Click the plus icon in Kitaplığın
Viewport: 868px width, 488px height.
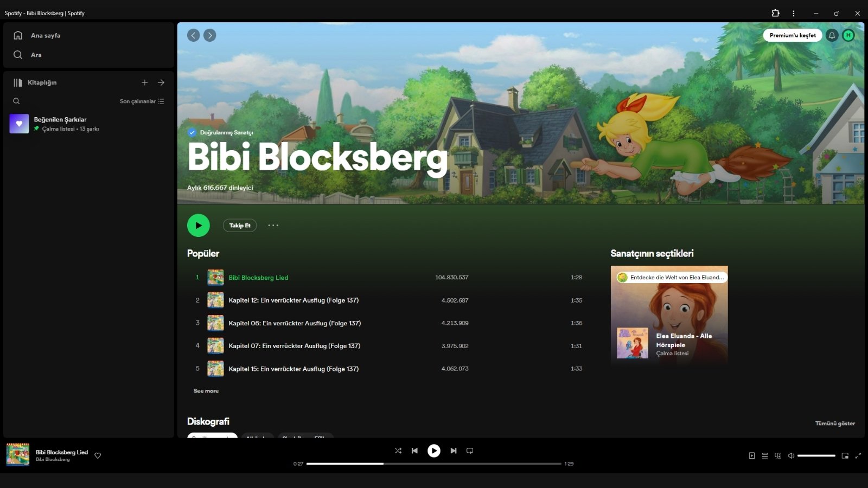(145, 82)
